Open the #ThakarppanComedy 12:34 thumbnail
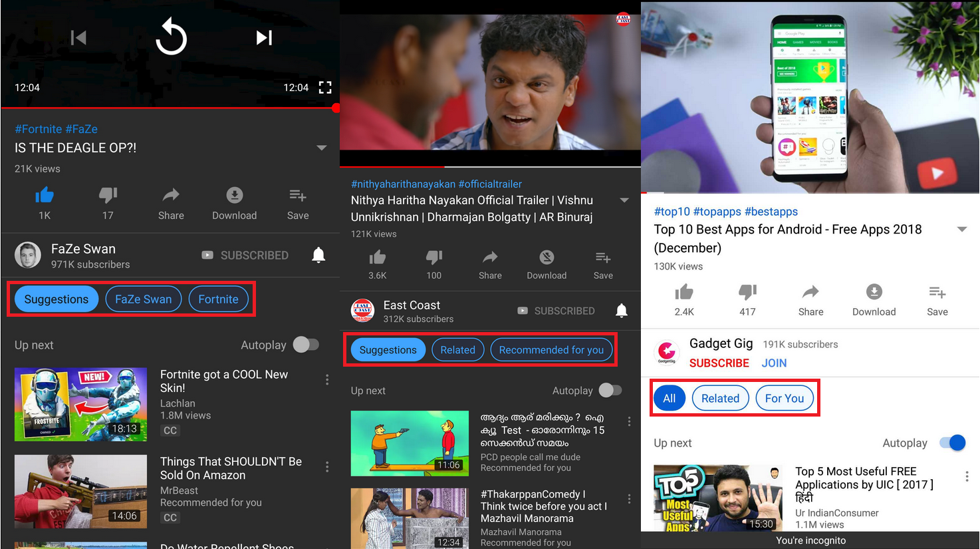This screenshot has width=980, height=549. (410, 518)
